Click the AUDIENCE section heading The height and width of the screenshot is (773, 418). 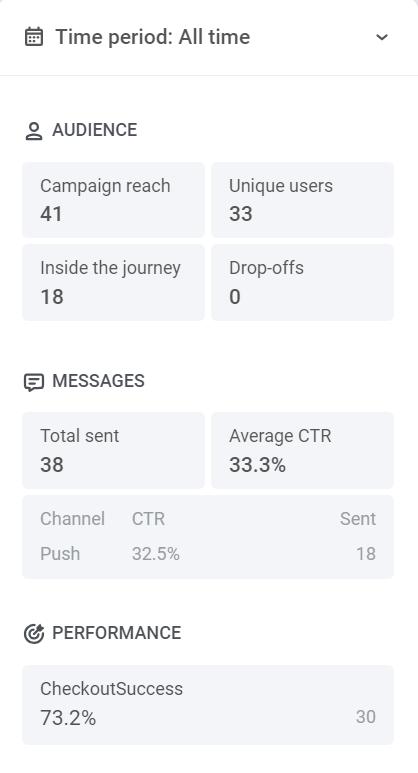coord(95,130)
